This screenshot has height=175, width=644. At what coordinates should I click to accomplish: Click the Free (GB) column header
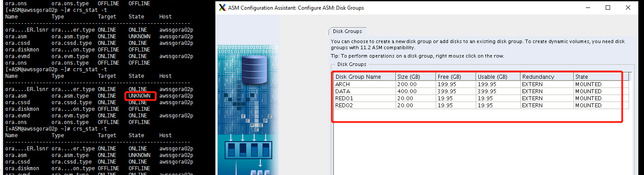point(456,77)
